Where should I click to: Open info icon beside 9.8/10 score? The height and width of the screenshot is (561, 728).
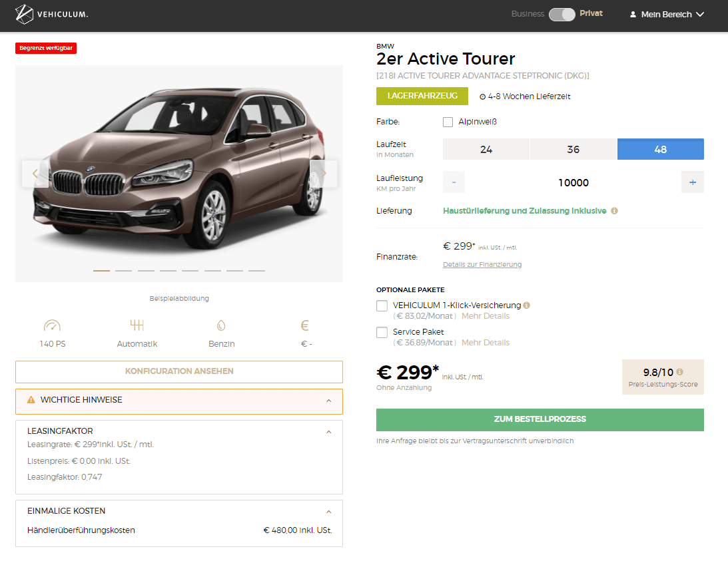pyautogui.click(x=680, y=372)
